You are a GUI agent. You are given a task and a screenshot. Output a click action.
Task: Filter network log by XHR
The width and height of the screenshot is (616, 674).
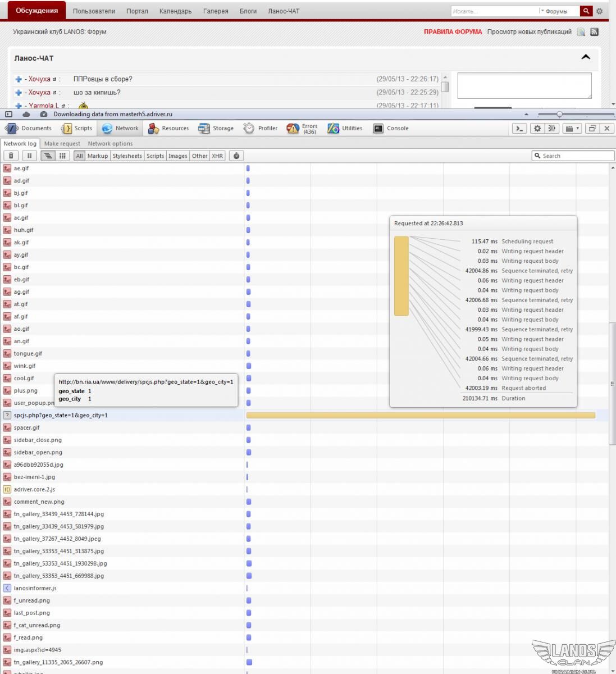click(217, 156)
